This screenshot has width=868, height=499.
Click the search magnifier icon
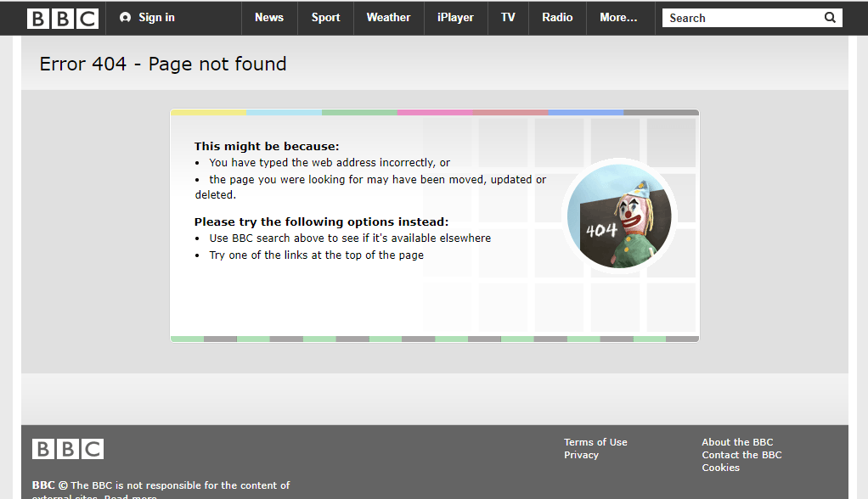(x=830, y=18)
